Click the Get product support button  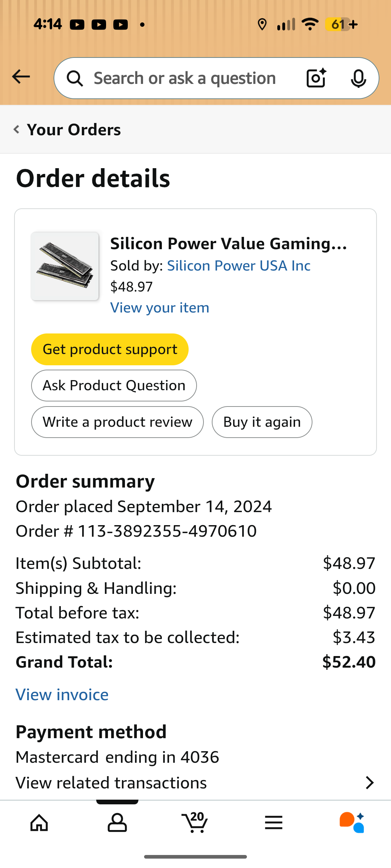click(110, 349)
